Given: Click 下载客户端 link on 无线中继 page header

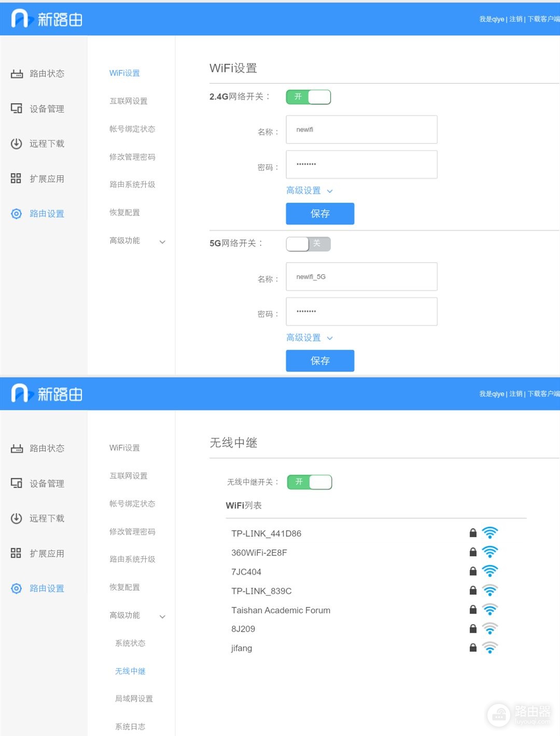Looking at the screenshot, I should [543, 394].
